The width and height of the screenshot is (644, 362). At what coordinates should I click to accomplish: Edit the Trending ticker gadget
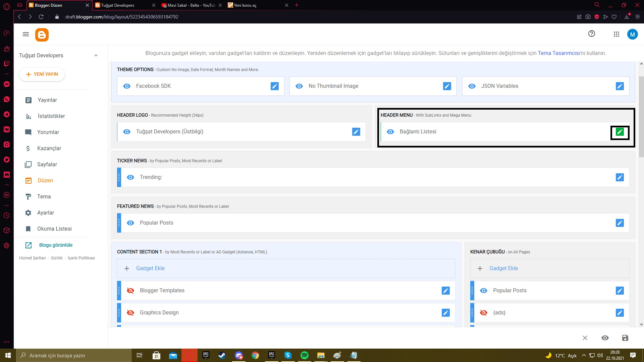620,177
